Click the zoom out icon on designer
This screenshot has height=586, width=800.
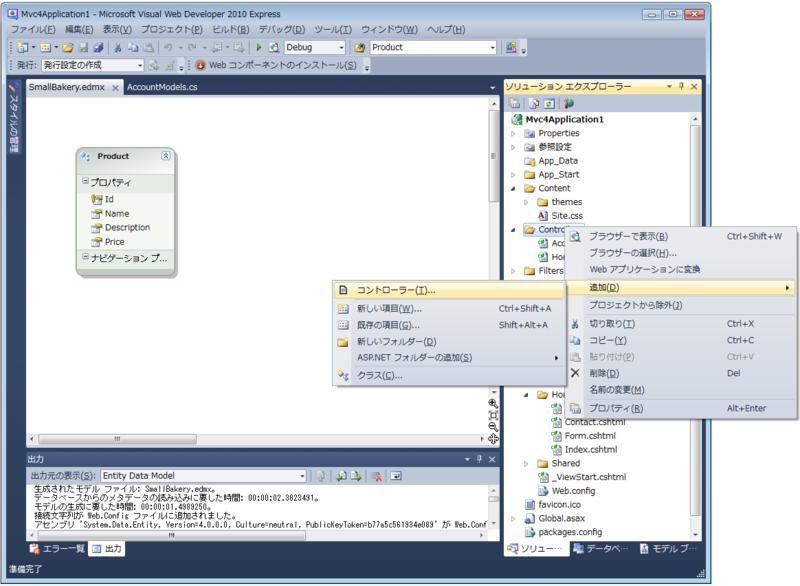coord(493,427)
